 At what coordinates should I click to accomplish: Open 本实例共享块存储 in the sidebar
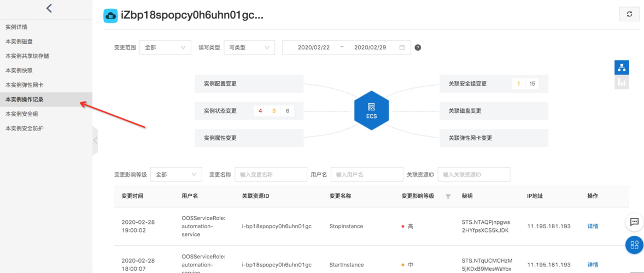point(27,56)
